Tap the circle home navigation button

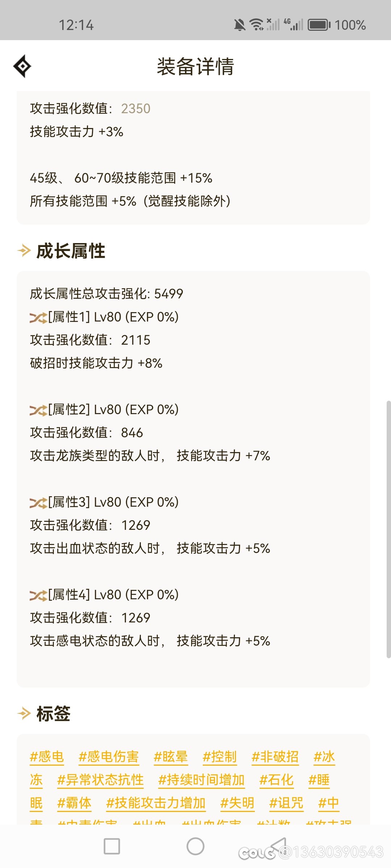(195, 846)
